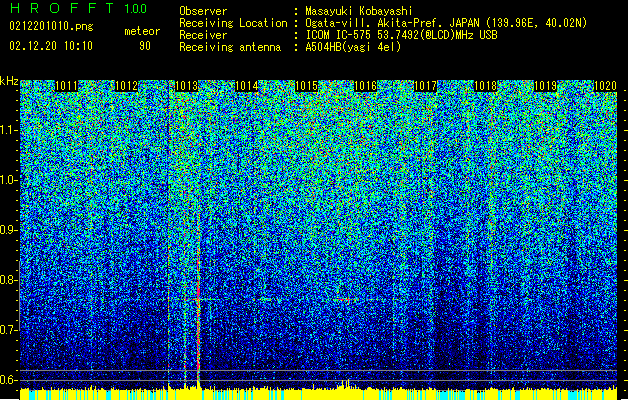This screenshot has height=400, width=629.
Task: Click time marker 1020
Action: click(x=605, y=86)
